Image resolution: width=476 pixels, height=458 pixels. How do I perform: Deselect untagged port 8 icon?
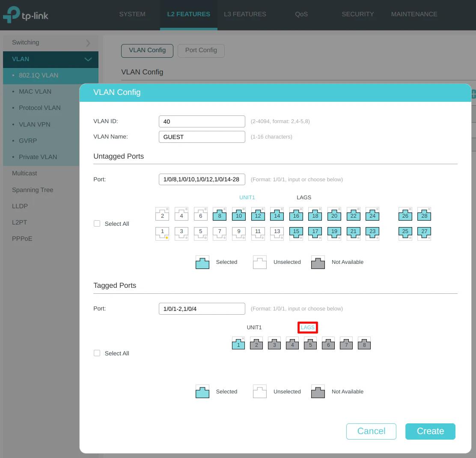point(220,214)
